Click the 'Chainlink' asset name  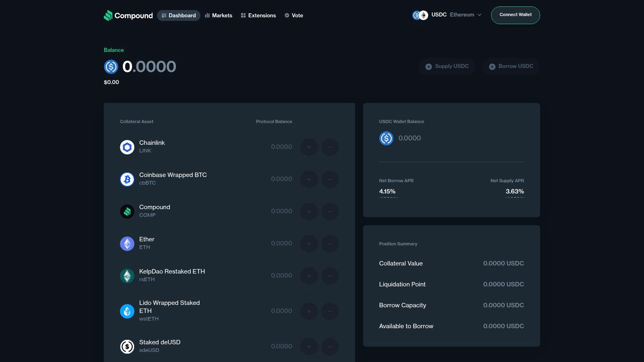coord(152,143)
